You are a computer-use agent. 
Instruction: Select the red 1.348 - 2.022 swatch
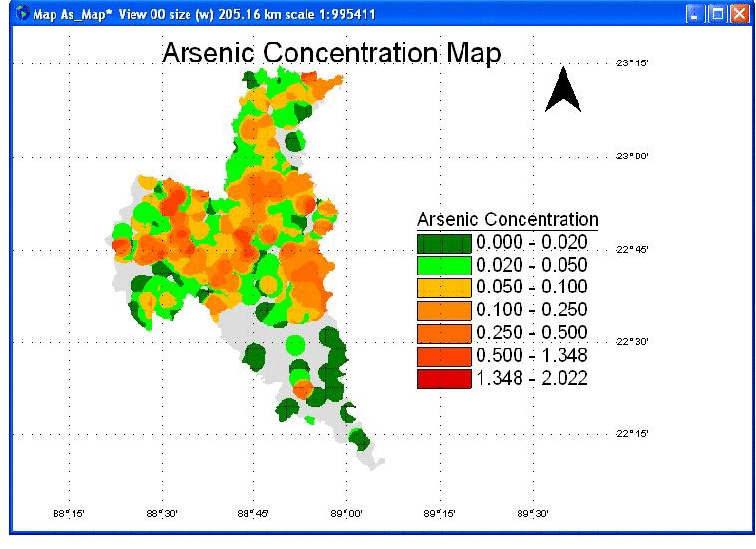[x=444, y=378]
